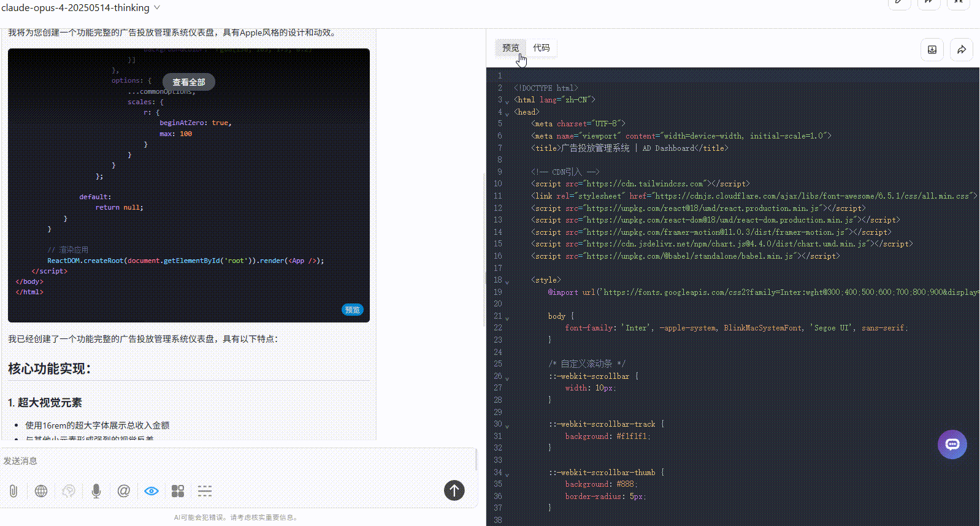Focus the 发送消息 message input field
Viewport: 980px width, 526px height.
click(238, 460)
